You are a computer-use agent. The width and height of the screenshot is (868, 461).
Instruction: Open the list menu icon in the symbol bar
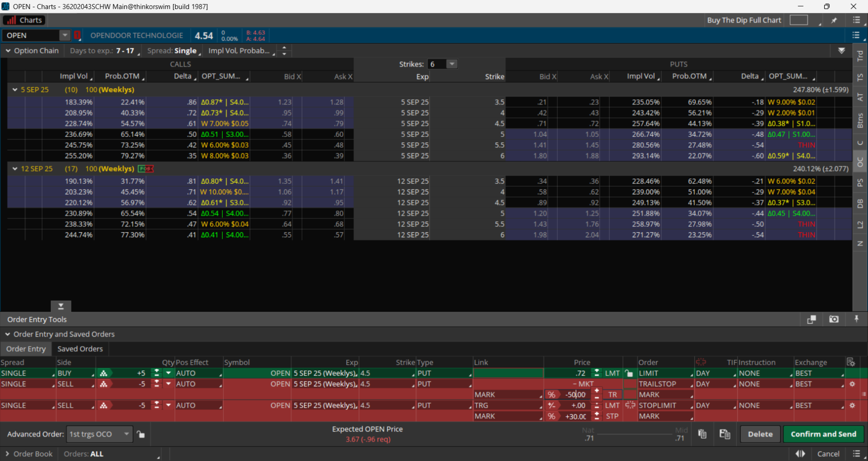(x=856, y=35)
